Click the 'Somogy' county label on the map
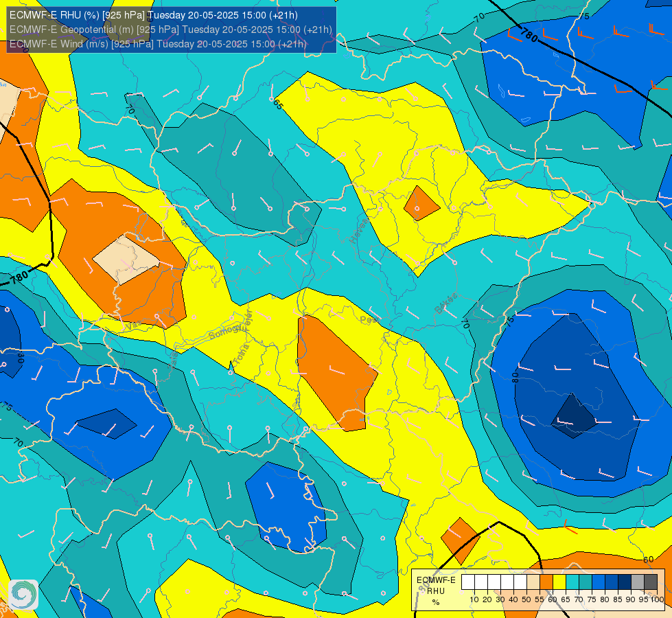The height and width of the screenshot is (618, 672). coord(224,332)
